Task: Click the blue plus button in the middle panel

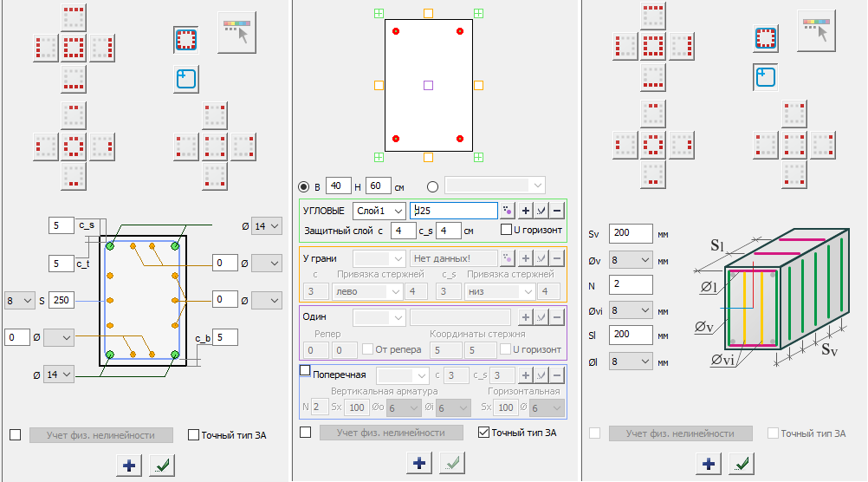Action: pyautogui.click(x=419, y=463)
